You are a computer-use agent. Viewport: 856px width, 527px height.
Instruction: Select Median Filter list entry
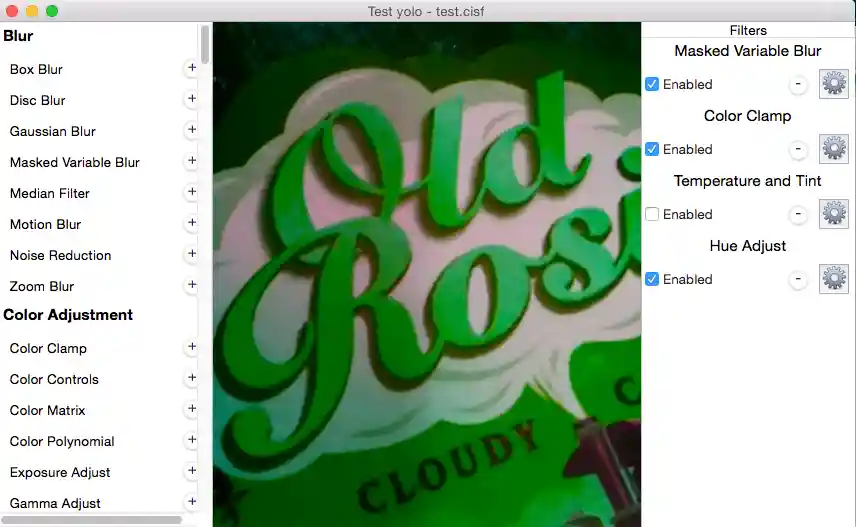(50, 193)
